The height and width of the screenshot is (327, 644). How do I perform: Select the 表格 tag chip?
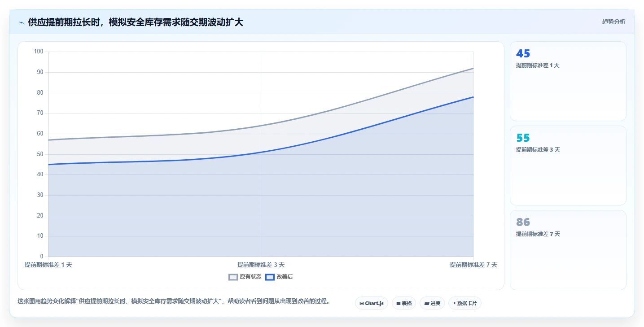(404, 303)
